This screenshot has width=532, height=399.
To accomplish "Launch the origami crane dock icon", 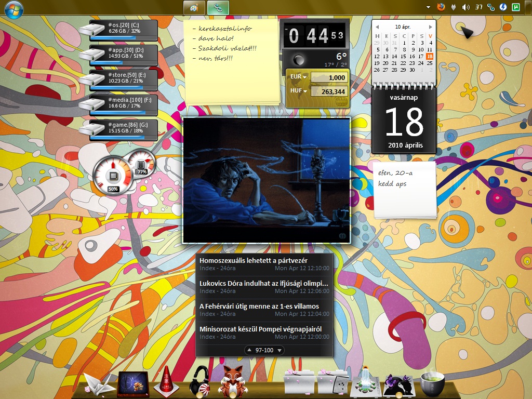I will pos(99,385).
